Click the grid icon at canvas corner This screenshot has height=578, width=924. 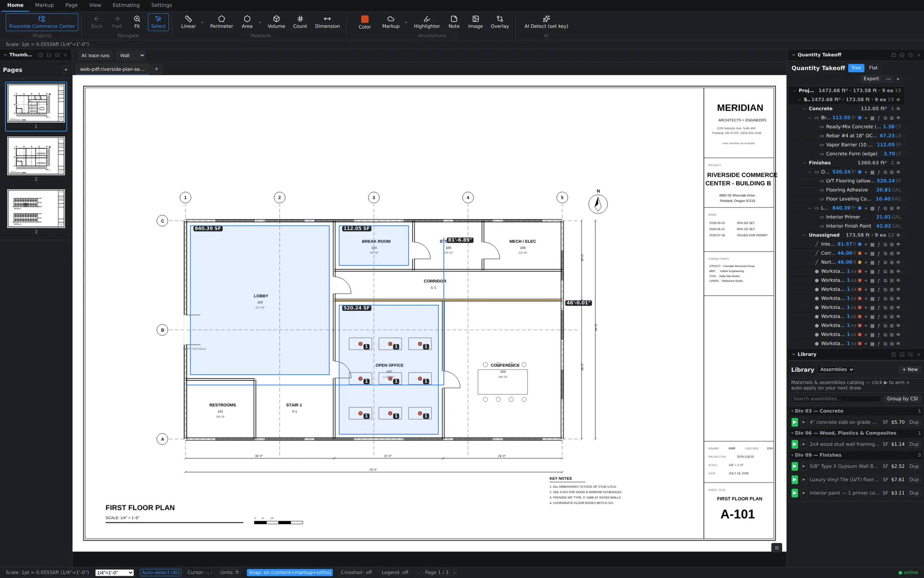click(x=777, y=548)
